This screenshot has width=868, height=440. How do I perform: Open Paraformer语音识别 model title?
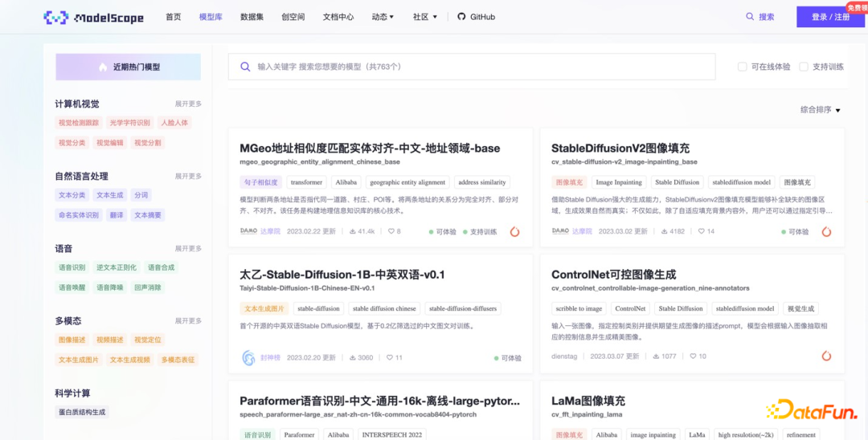click(379, 401)
